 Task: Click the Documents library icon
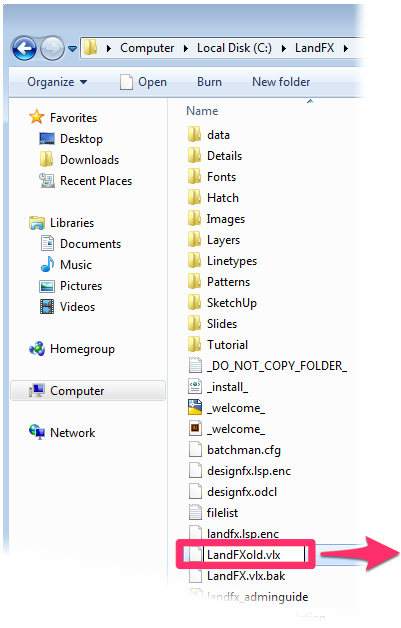47,244
